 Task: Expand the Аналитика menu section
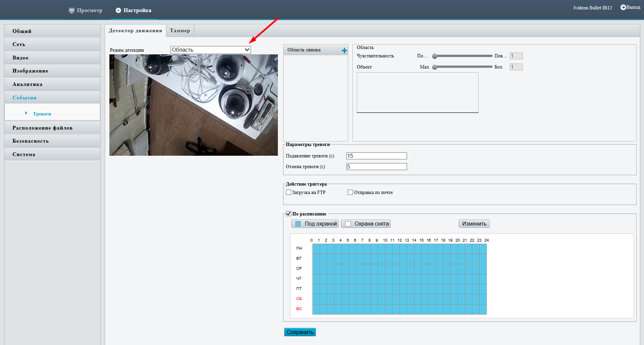pos(52,84)
